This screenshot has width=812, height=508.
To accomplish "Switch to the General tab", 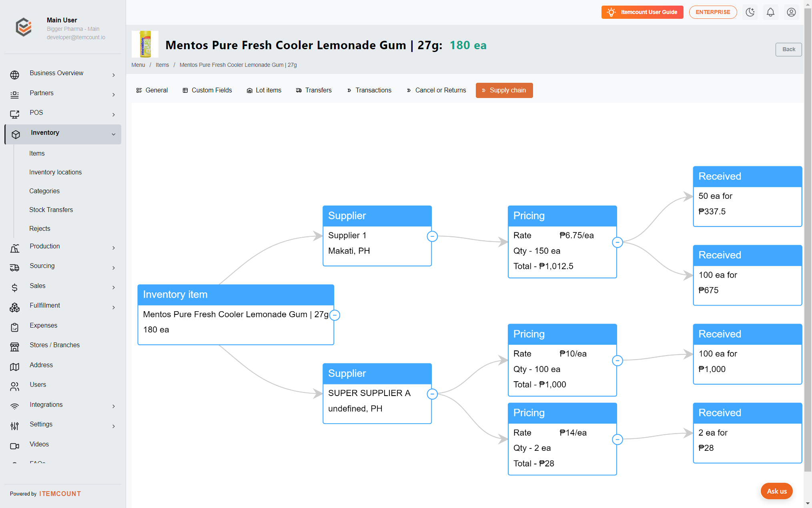I will pos(152,90).
